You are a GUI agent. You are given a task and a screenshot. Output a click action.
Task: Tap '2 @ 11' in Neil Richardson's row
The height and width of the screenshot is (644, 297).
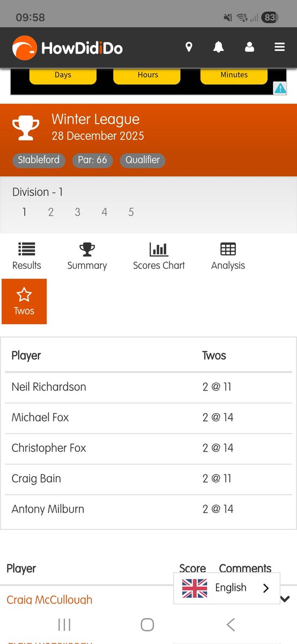pyautogui.click(x=217, y=387)
